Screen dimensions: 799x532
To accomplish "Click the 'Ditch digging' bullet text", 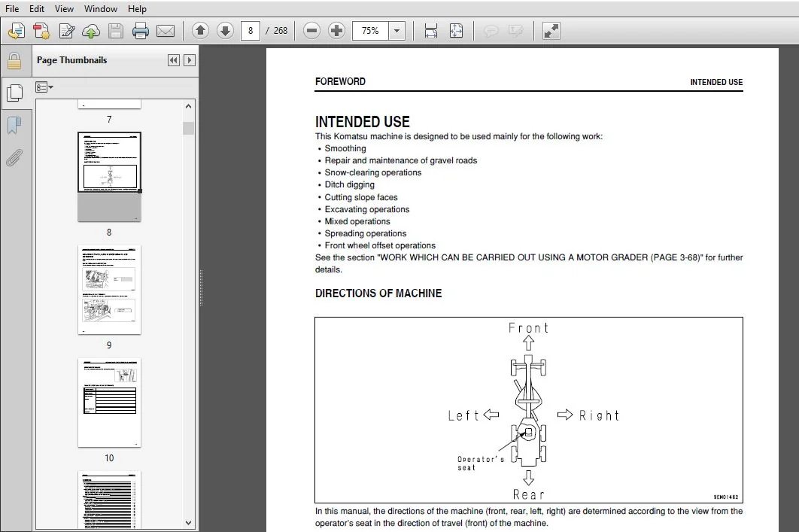I will click(350, 184).
